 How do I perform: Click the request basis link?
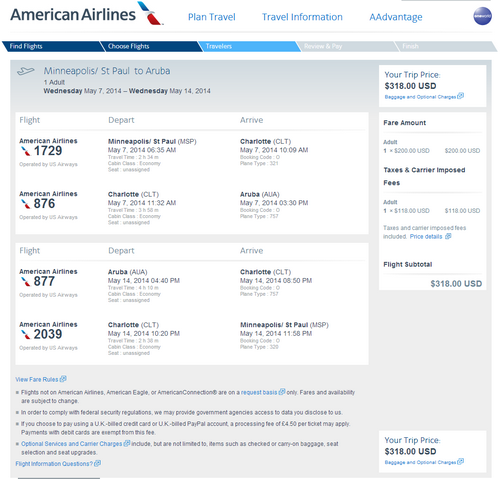(x=259, y=392)
